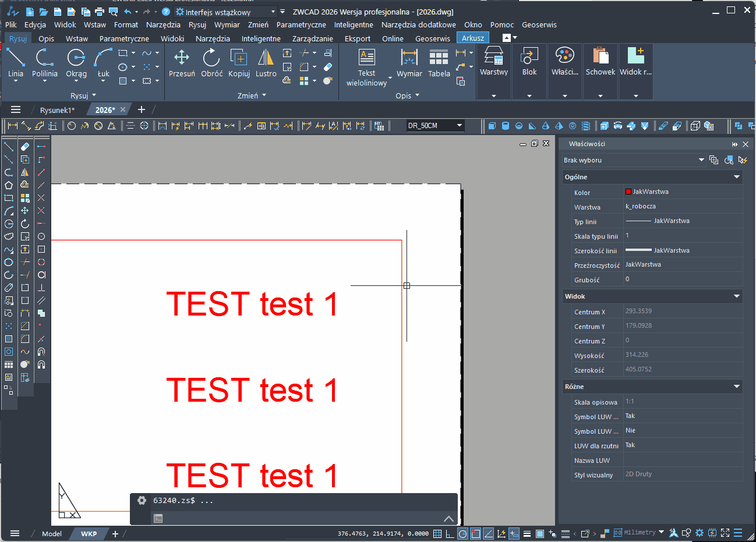Activate the Lustro mirror tool
Screen dimensions: 756x542
(x=266, y=63)
